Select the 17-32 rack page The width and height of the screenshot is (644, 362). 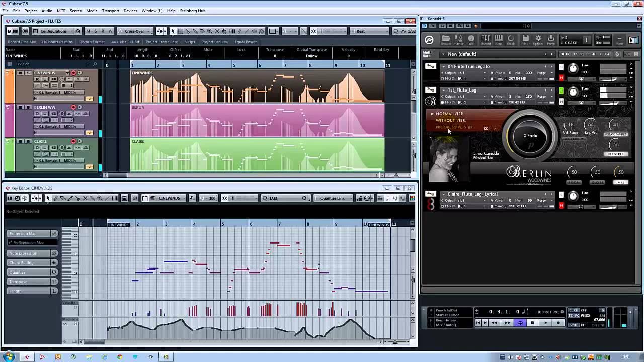click(578, 54)
